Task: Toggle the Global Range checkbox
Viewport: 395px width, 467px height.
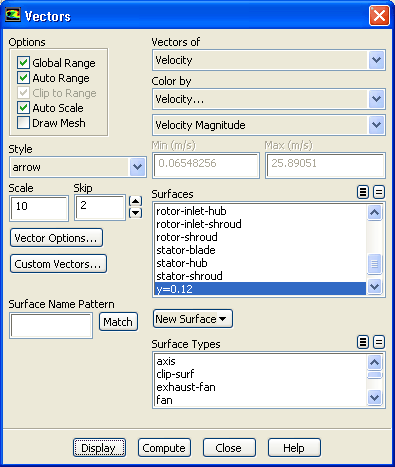Action: point(23,63)
